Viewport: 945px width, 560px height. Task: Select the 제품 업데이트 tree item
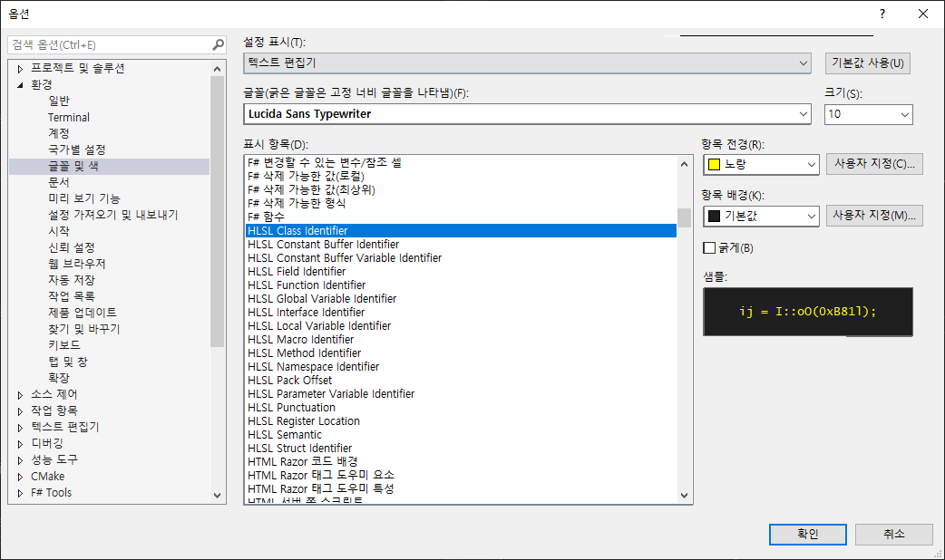click(x=83, y=313)
